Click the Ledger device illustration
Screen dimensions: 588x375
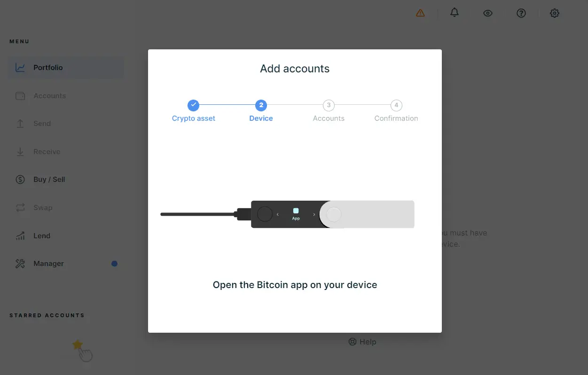[x=287, y=214]
